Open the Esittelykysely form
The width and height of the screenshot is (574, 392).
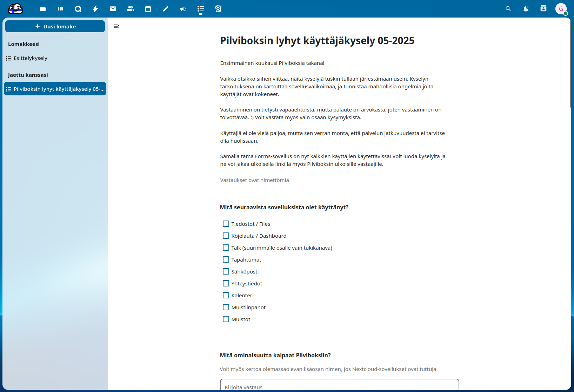point(55,58)
